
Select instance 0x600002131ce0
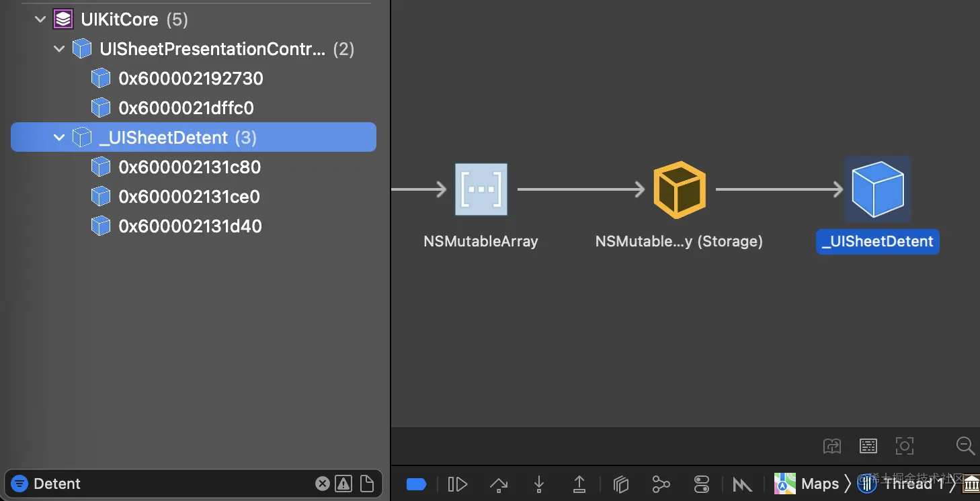pyautogui.click(x=194, y=197)
